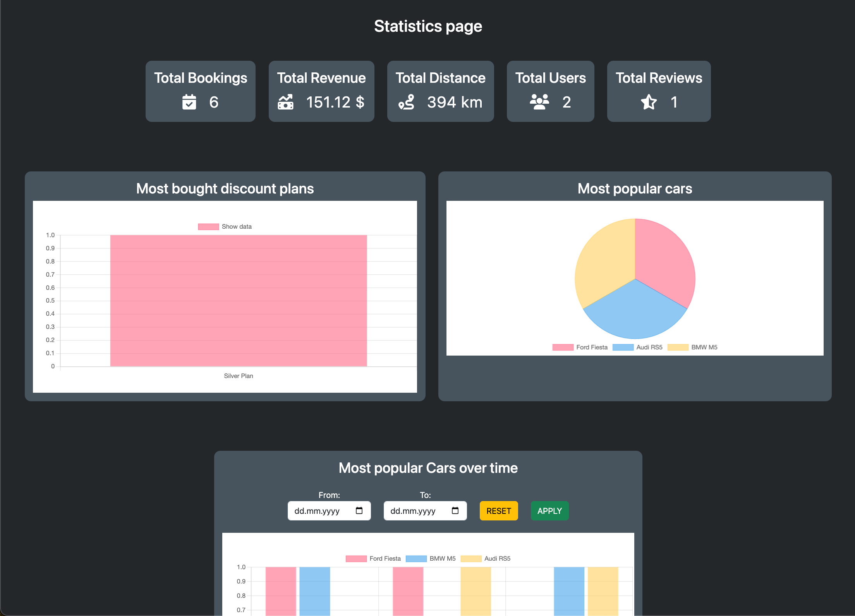Toggle BMW M5 legend in cars over time chart
Screen dimensions: 855x616
click(431, 559)
